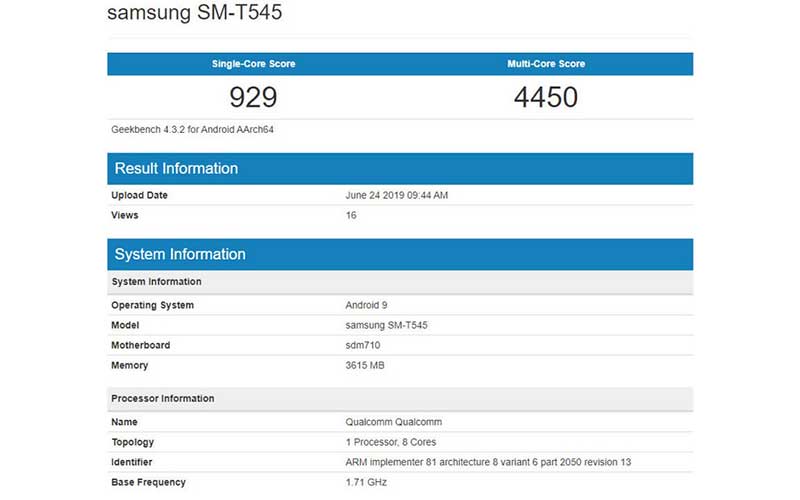Click the Name label under Processor Information

[x=124, y=422]
